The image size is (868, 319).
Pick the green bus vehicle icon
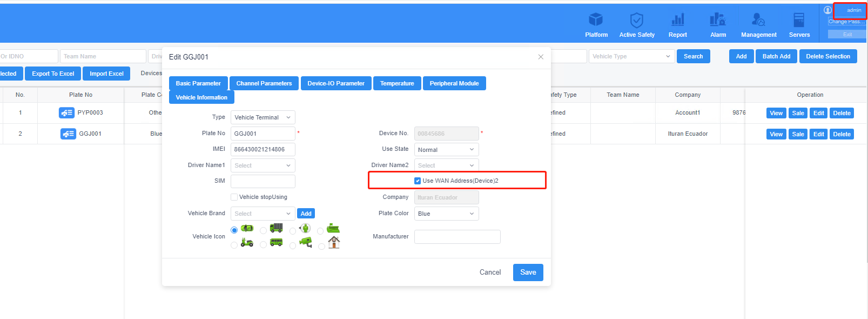coord(276,242)
